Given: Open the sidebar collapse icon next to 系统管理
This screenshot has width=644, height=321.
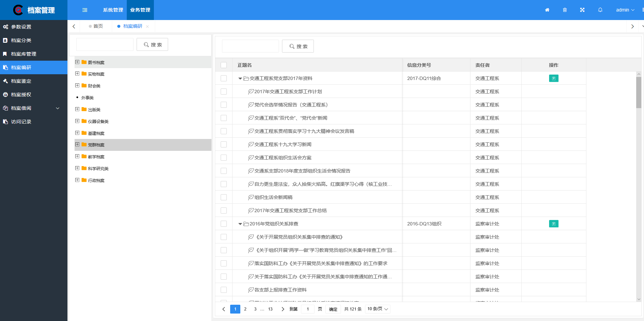Looking at the screenshot, I should [84, 10].
